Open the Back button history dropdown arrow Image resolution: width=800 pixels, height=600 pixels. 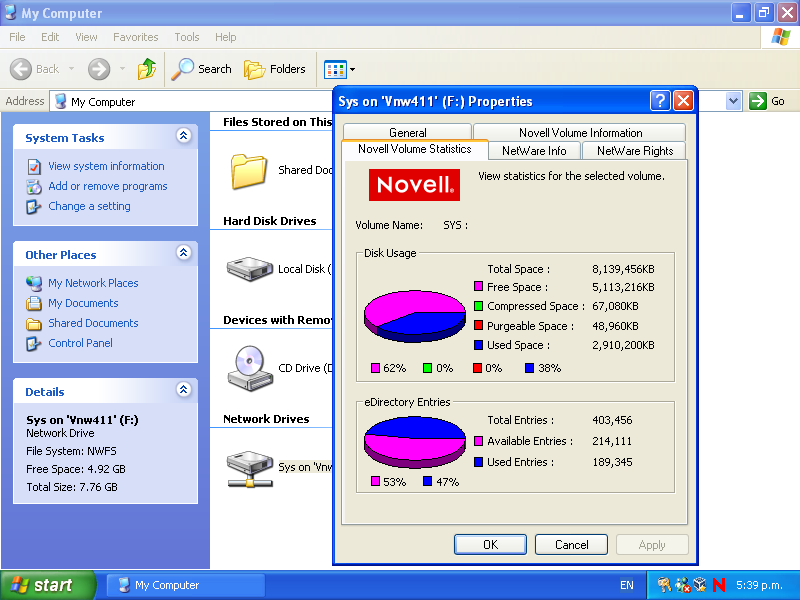pos(71,69)
